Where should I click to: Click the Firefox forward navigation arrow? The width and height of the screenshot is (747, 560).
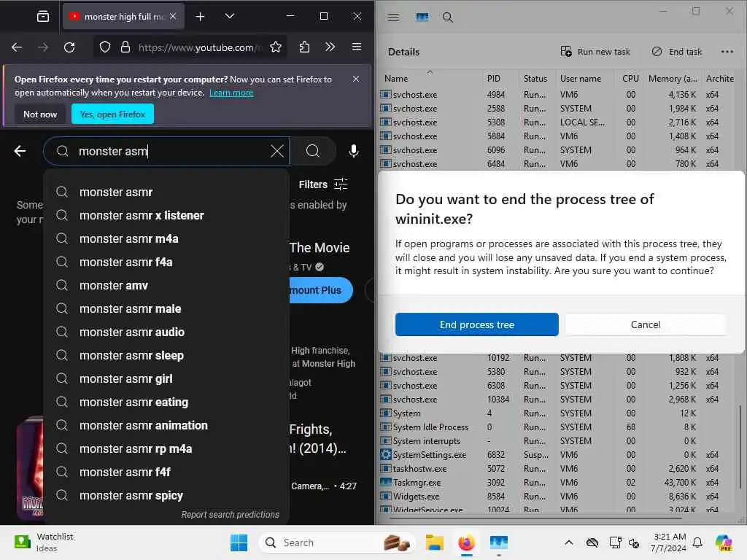coord(43,47)
